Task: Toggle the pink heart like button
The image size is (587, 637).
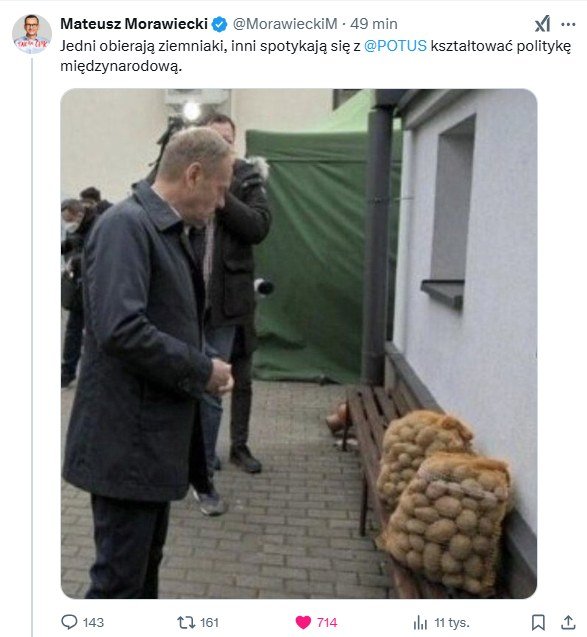Action: (303, 622)
